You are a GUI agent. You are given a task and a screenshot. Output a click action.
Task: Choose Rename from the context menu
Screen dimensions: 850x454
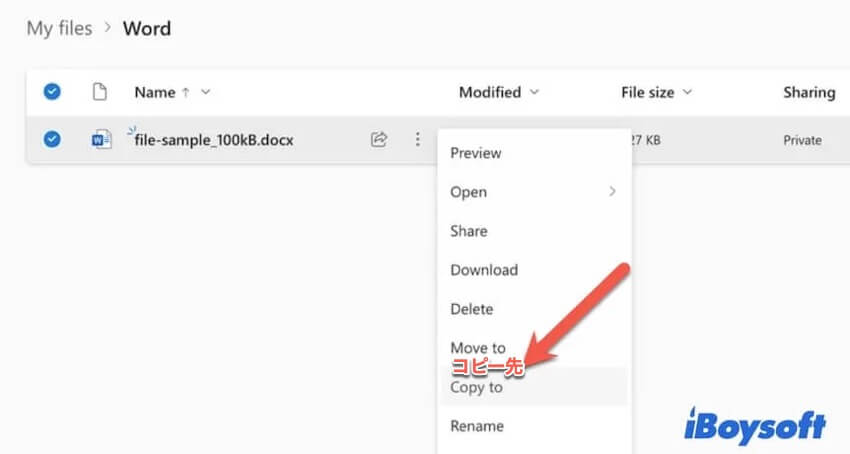point(477,426)
